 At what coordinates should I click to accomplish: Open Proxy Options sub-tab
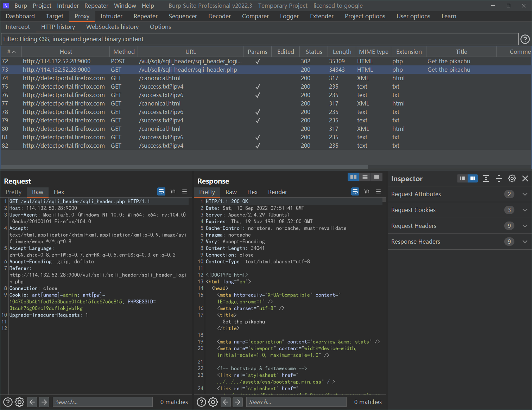160,27
